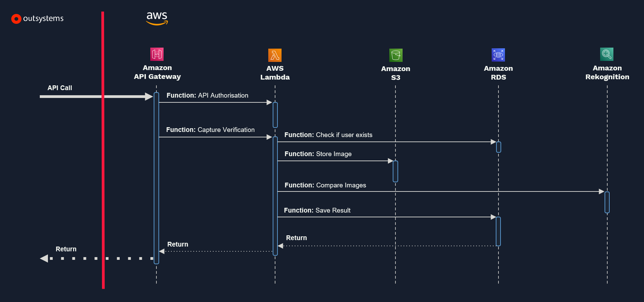Click the Return label left of the red line

click(66, 249)
